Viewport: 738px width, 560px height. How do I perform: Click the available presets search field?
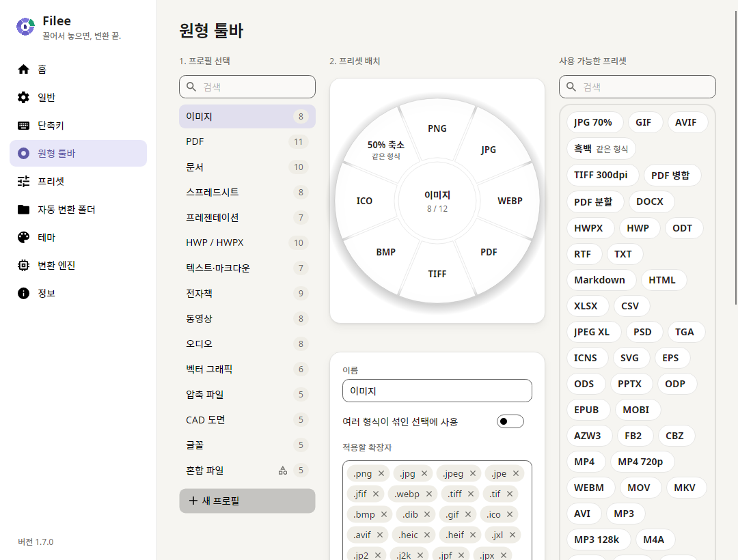pyautogui.click(x=638, y=87)
